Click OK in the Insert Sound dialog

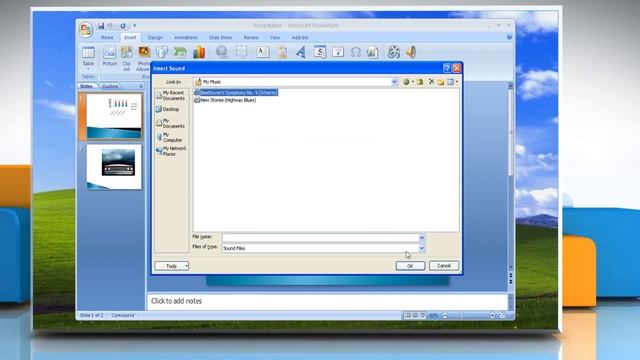410,266
